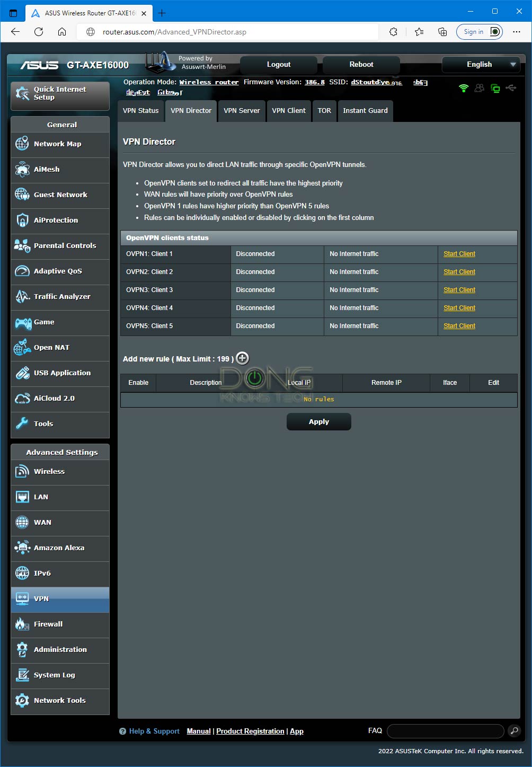Open IPv6 settings page
The width and height of the screenshot is (532, 767).
[x=60, y=574]
